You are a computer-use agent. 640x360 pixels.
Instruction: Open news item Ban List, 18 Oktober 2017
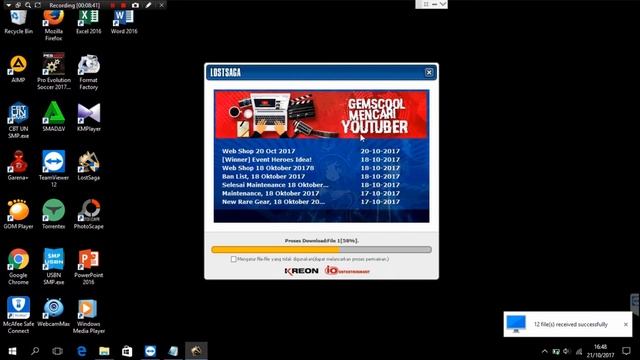[264, 176]
